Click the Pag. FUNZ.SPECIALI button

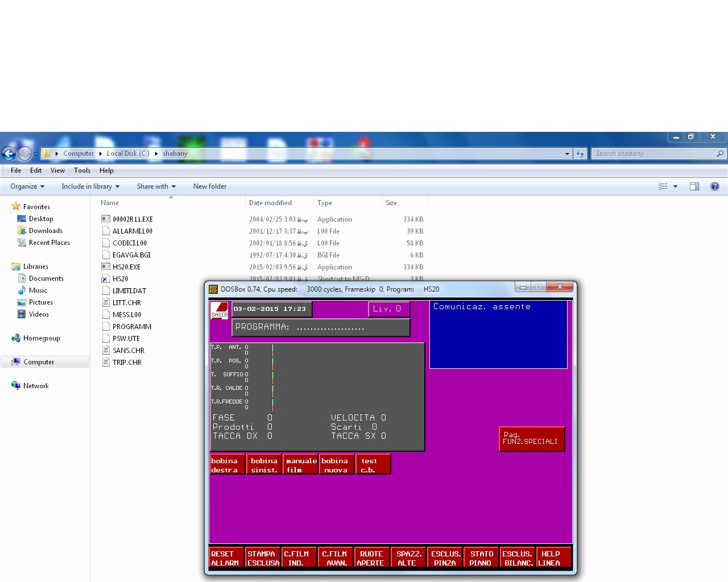click(531, 439)
